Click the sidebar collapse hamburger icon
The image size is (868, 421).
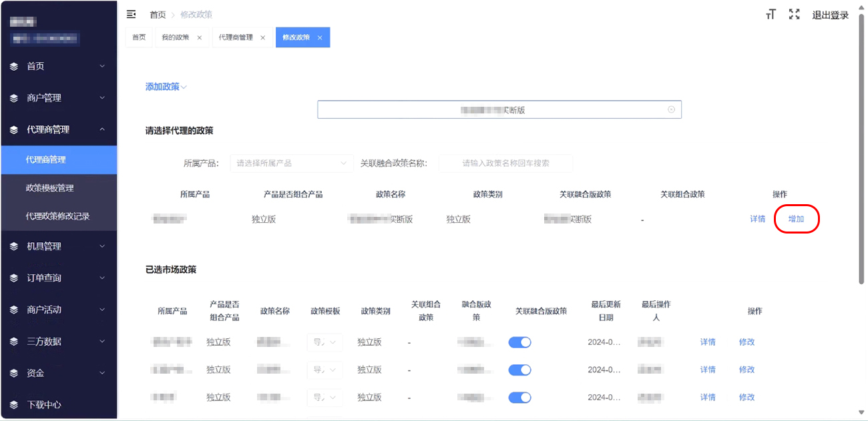(131, 14)
